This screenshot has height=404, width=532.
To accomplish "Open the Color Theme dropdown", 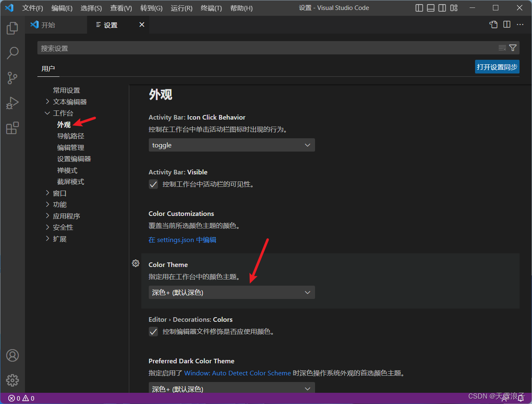I will tap(232, 292).
